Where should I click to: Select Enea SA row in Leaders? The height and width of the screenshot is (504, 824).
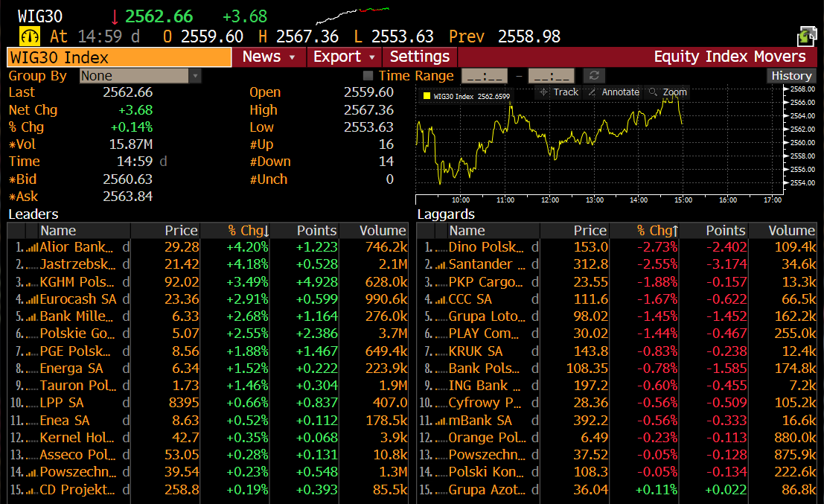click(x=208, y=421)
